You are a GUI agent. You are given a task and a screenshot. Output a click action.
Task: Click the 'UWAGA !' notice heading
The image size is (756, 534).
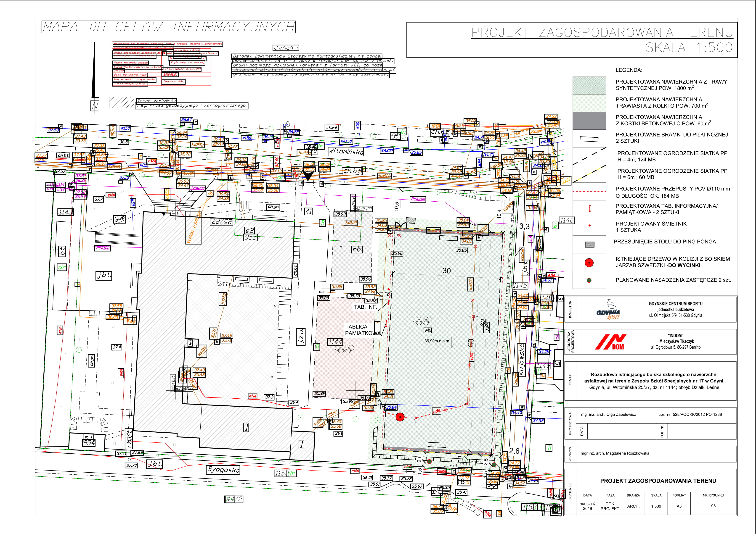[x=286, y=48]
